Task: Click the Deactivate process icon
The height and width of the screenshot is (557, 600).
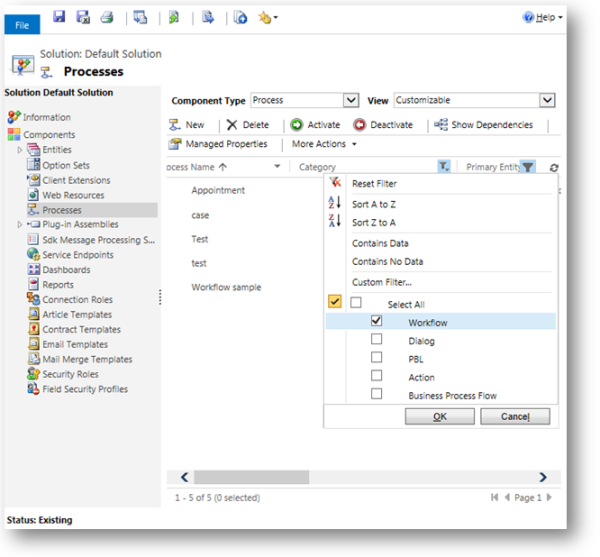Action: 360,125
